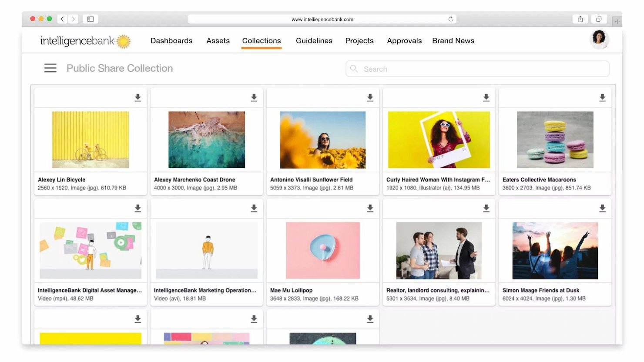Download the Alexey Marchenko Coast Drone image
Screen dimensions: 644x362
coord(254,98)
